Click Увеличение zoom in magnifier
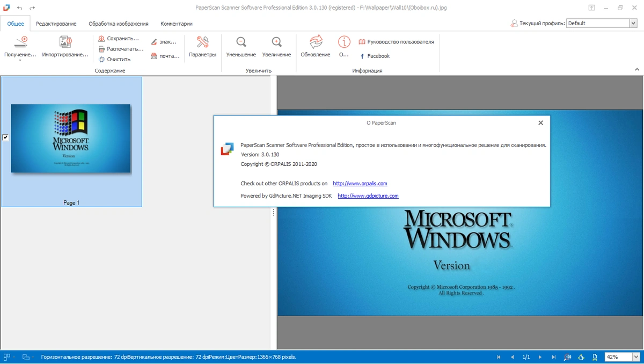 276,42
